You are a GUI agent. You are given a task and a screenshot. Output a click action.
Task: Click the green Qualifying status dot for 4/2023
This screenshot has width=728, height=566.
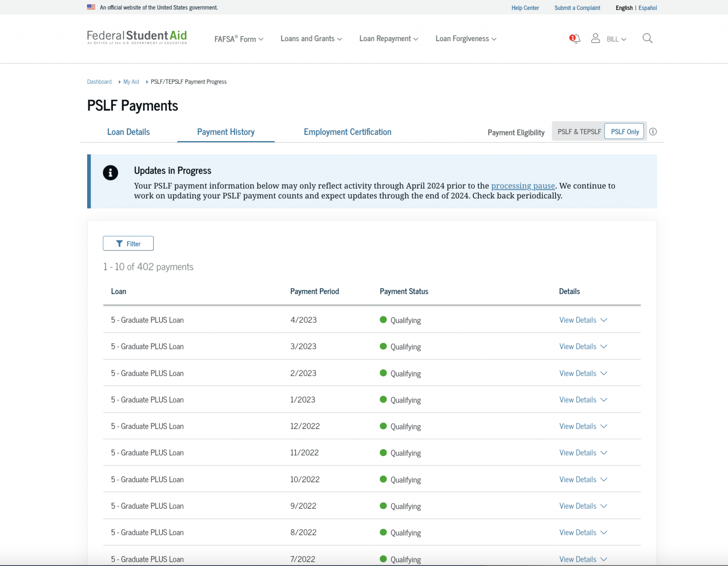pyautogui.click(x=382, y=320)
